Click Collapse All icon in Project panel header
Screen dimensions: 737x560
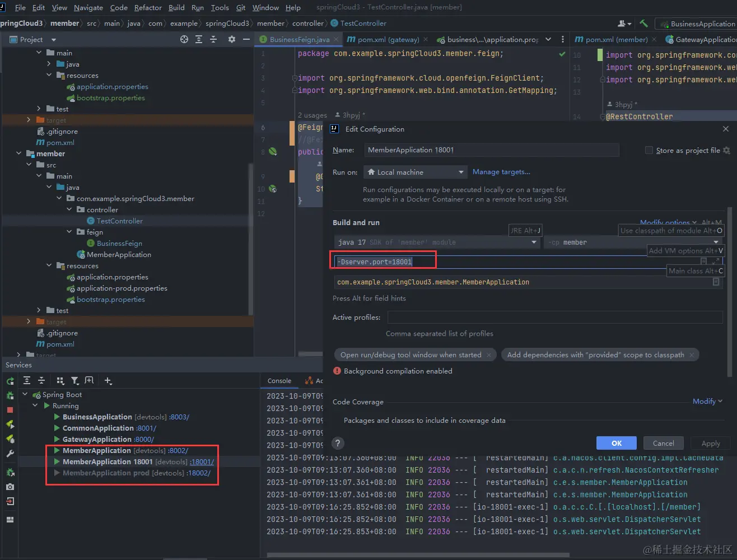(x=213, y=39)
